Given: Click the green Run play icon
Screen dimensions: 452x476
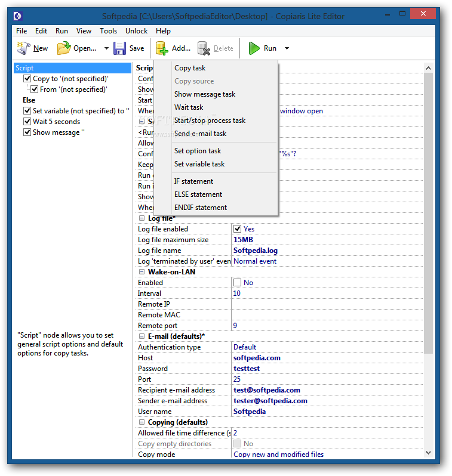Looking at the screenshot, I should (254, 48).
